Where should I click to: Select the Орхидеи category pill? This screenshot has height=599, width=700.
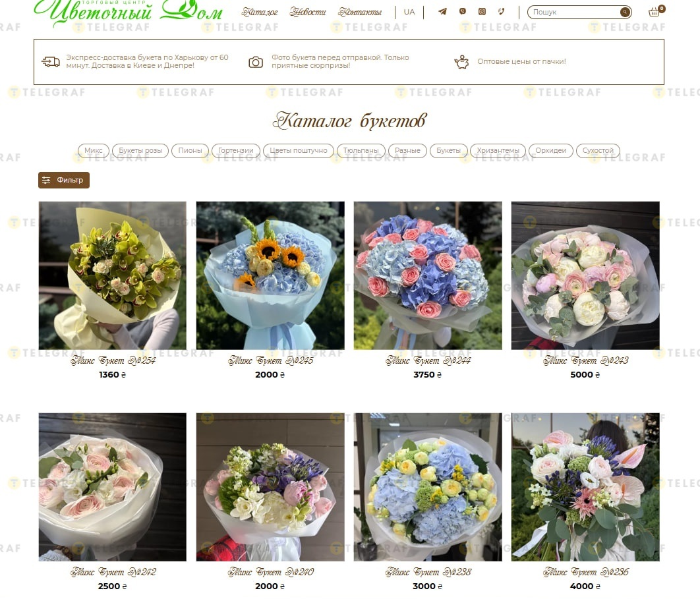coord(551,151)
